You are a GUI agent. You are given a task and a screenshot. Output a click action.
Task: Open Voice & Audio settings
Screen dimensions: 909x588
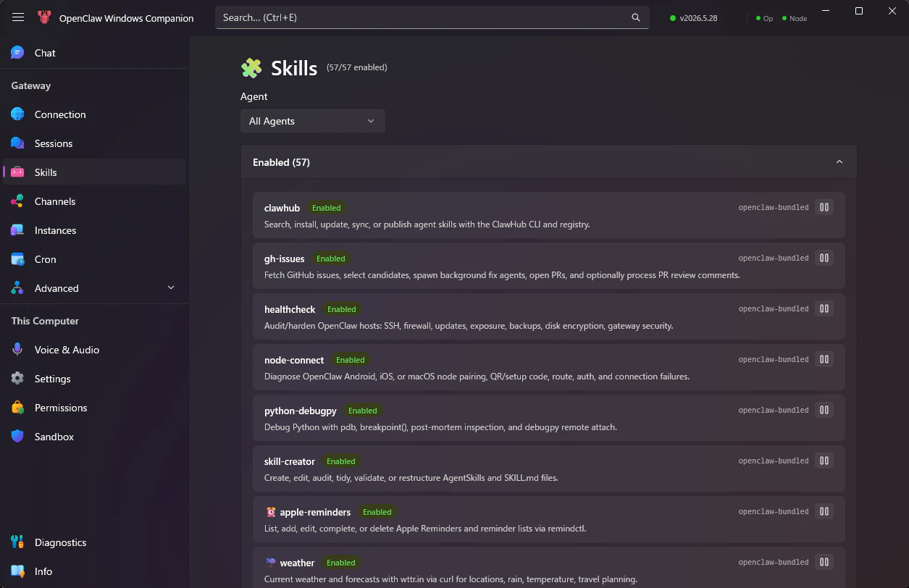[94, 350]
